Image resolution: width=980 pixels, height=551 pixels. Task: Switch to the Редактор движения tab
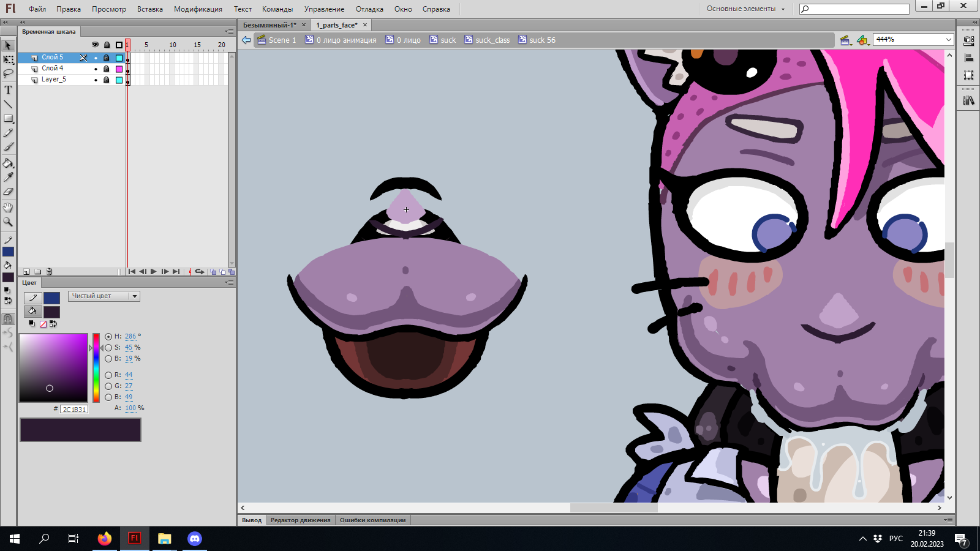300,520
